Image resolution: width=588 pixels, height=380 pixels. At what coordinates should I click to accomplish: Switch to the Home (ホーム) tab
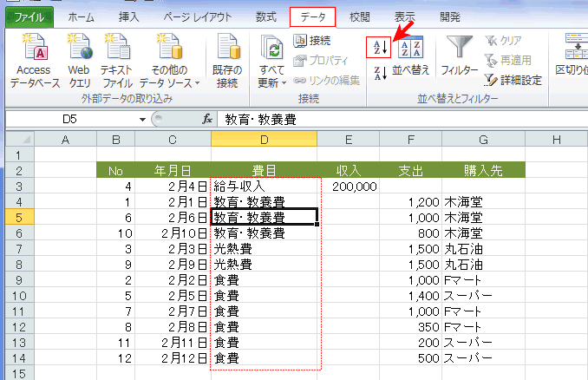point(81,17)
